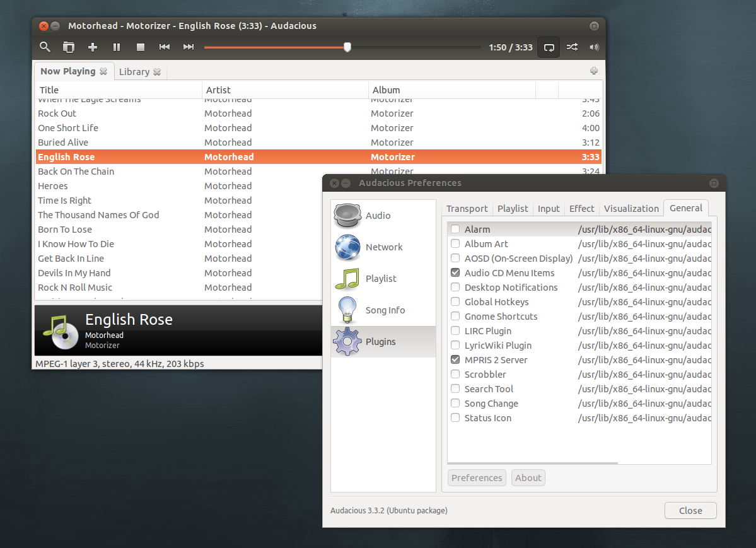Viewport: 756px width, 548px height.
Task: Enable the Scrobbler plugin
Action: click(455, 374)
